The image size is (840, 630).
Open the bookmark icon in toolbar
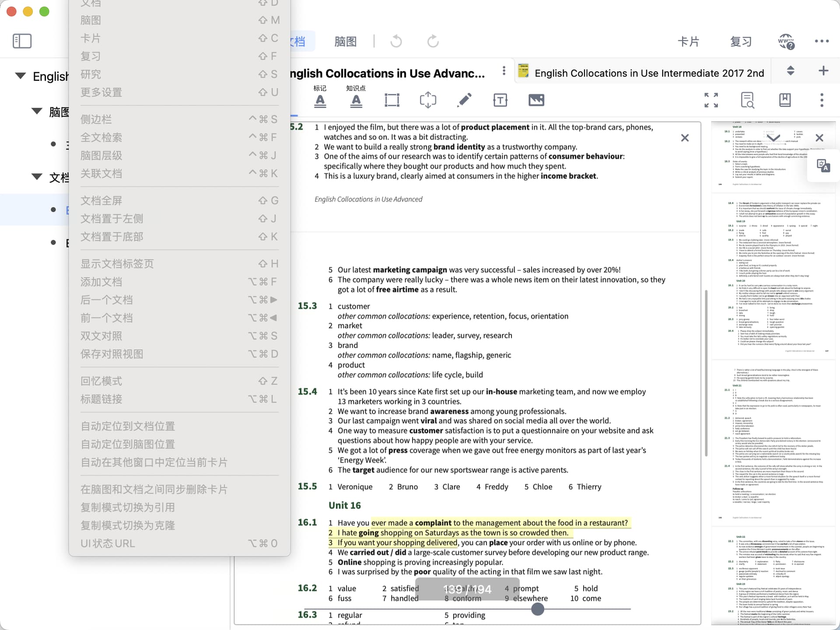coord(785,100)
